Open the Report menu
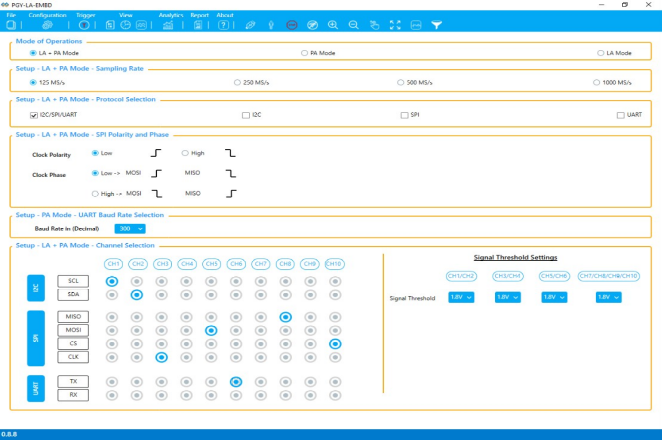Viewport: 662px width, 440px height. (x=200, y=16)
